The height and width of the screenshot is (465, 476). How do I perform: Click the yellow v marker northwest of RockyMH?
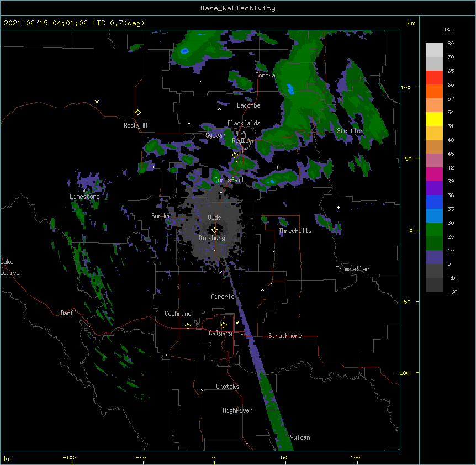click(97, 102)
